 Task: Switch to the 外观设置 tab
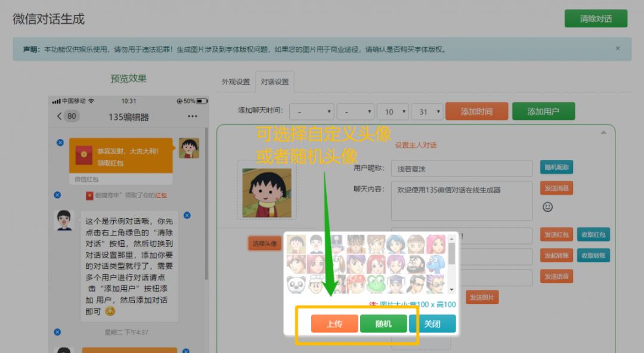tap(236, 81)
